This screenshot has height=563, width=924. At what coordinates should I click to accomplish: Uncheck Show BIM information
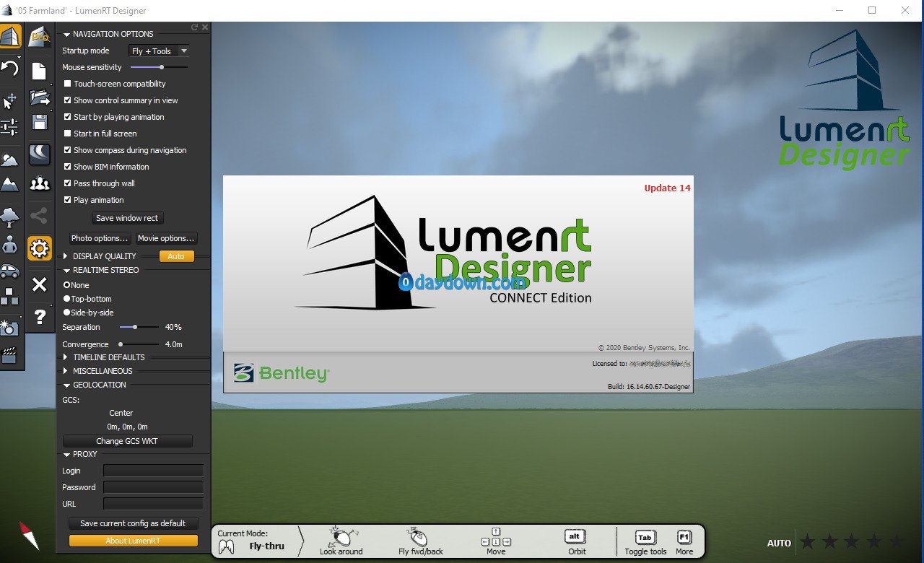[x=67, y=167]
